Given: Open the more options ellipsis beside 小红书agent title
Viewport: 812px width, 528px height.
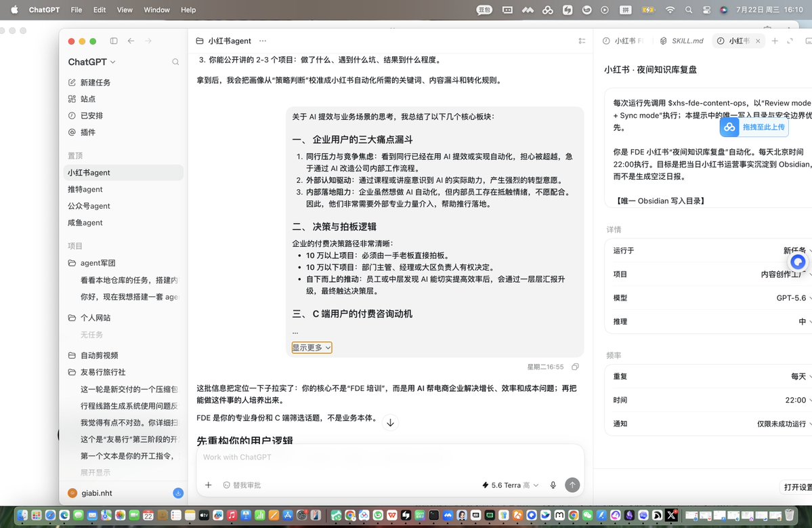Looking at the screenshot, I should (263, 41).
